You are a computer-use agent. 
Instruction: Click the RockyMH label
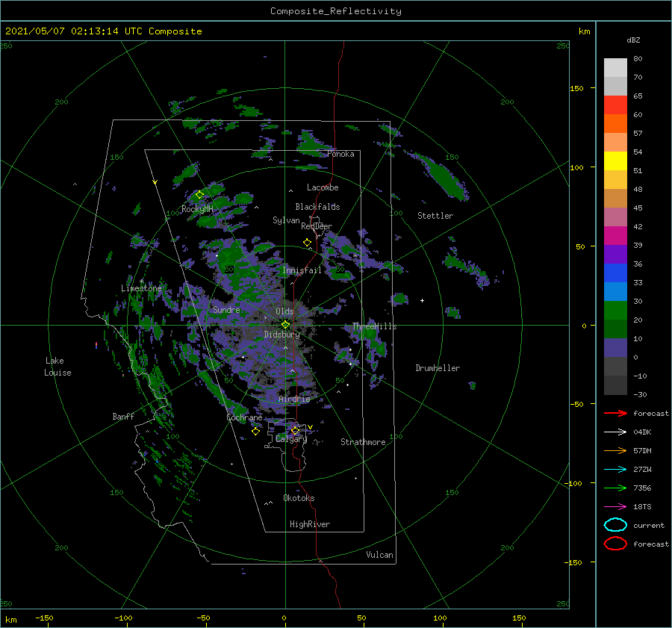tap(198, 209)
